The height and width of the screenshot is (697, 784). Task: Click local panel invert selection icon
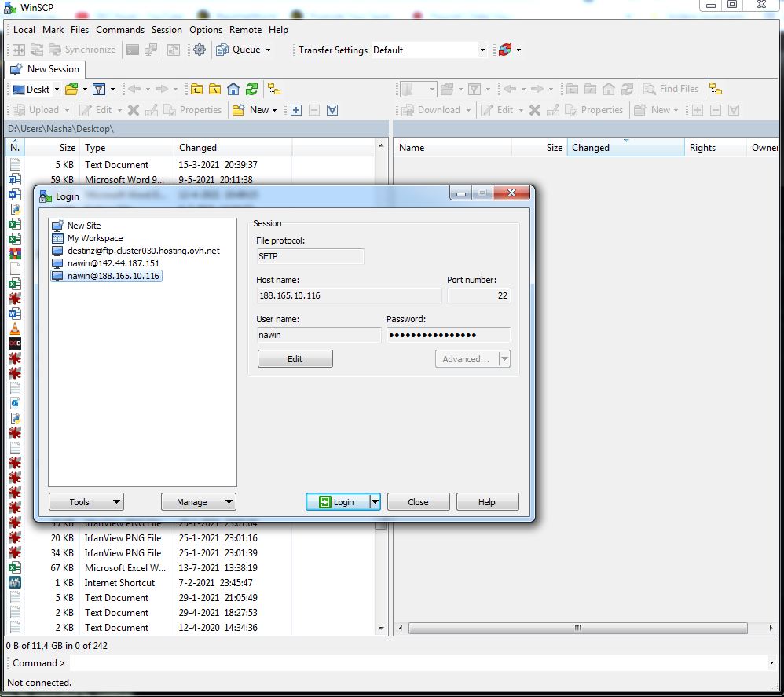(332, 110)
